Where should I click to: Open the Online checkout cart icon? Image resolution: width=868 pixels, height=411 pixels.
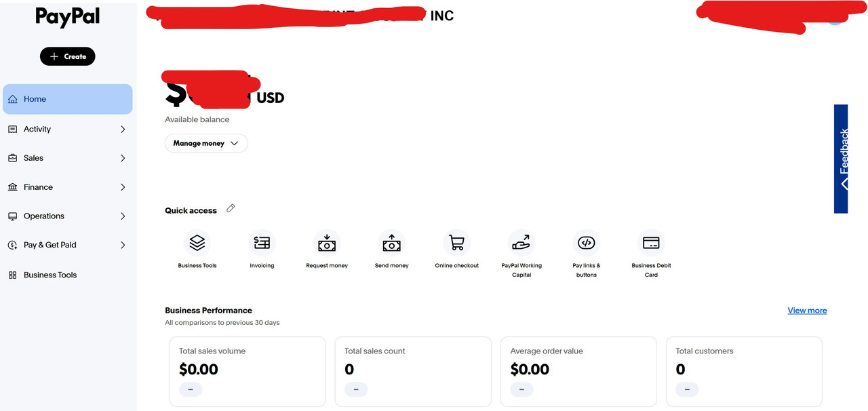click(457, 243)
